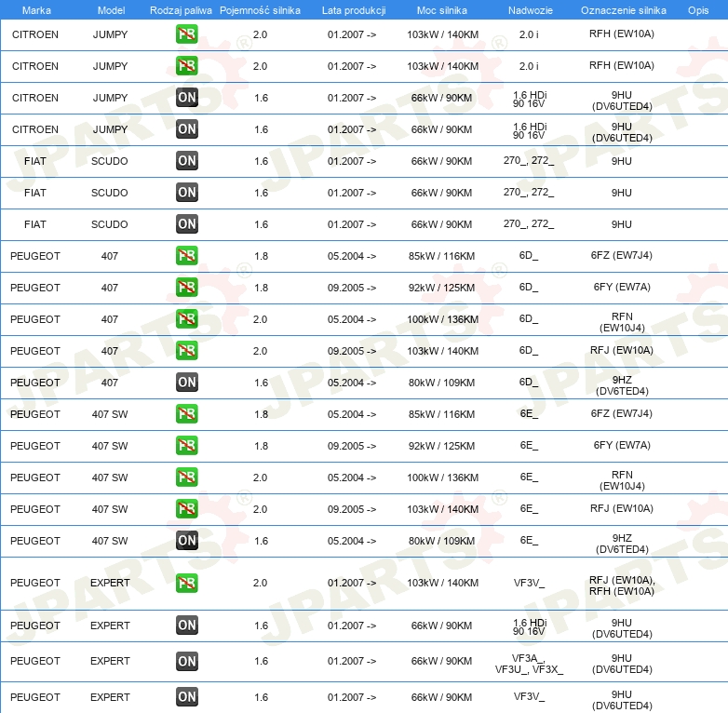Image resolution: width=728 pixels, height=713 pixels.
Task: Click ON icon in Peugeot Expert 1.6 HDi row
Action: 186,626
